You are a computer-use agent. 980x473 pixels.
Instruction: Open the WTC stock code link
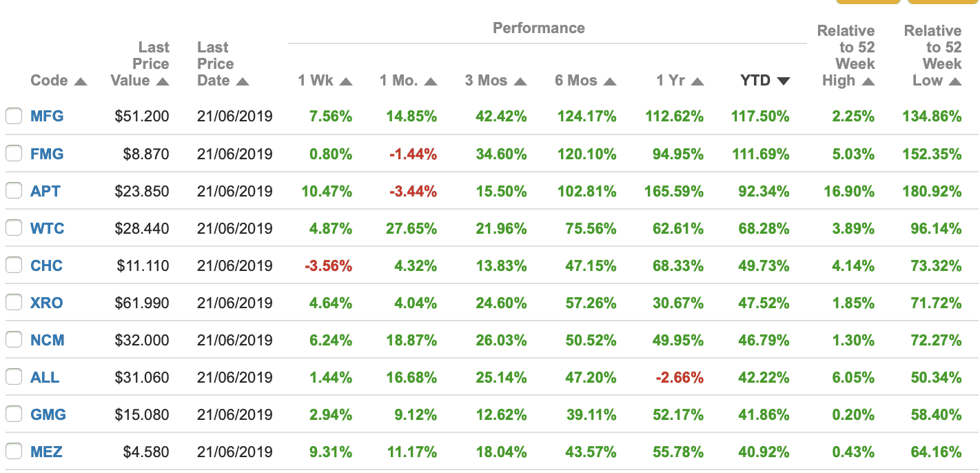click(x=47, y=228)
